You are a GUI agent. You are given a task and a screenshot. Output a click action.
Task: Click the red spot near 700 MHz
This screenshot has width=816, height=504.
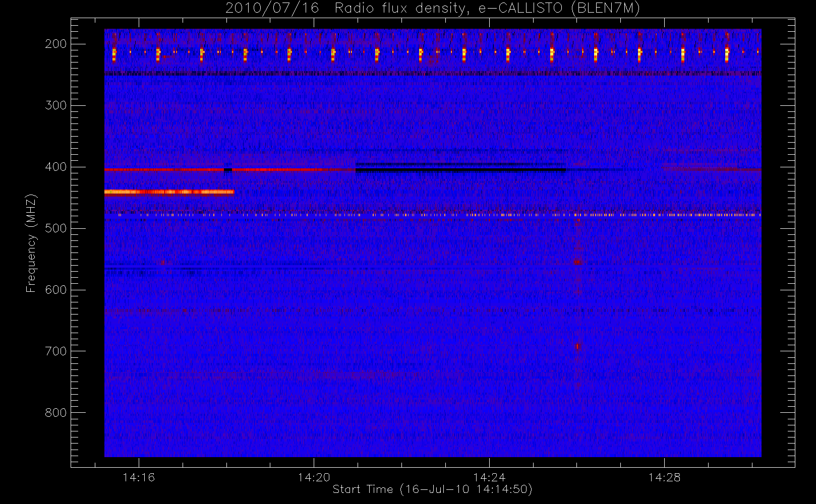pos(578,346)
